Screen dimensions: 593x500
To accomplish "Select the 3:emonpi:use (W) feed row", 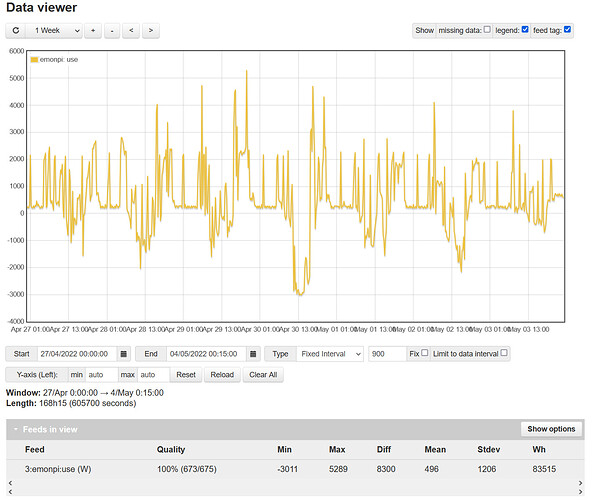I will coord(295,469).
